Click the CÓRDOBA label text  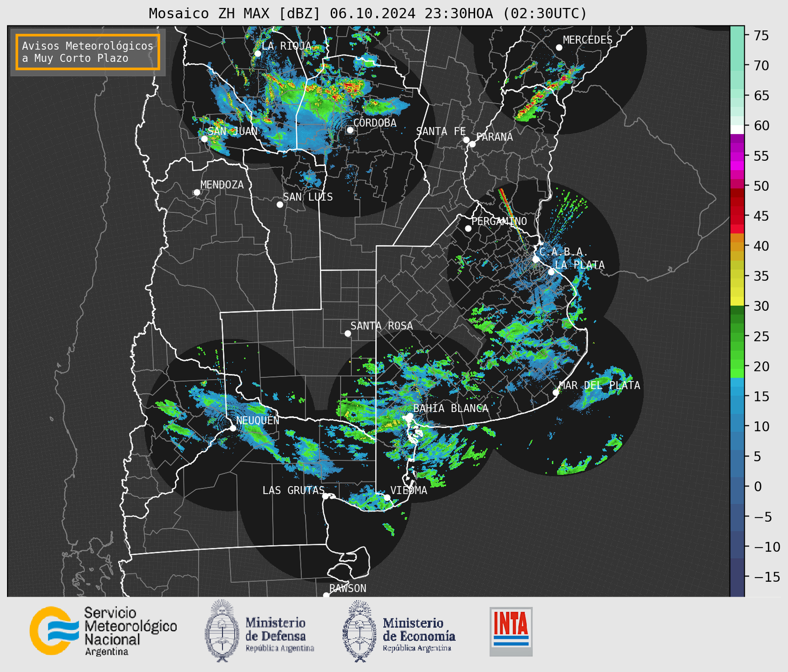(x=375, y=123)
